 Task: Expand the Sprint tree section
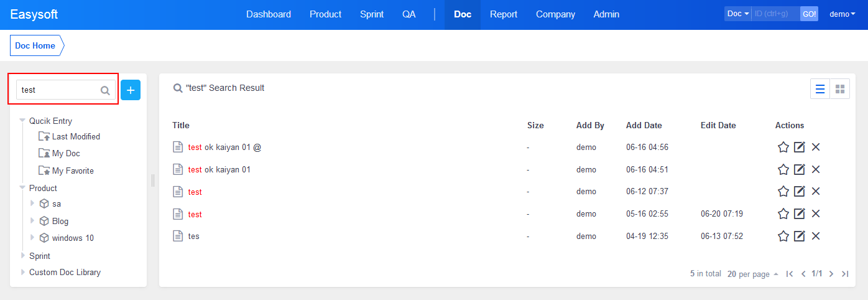pyautogui.click(x=23, y=256)
